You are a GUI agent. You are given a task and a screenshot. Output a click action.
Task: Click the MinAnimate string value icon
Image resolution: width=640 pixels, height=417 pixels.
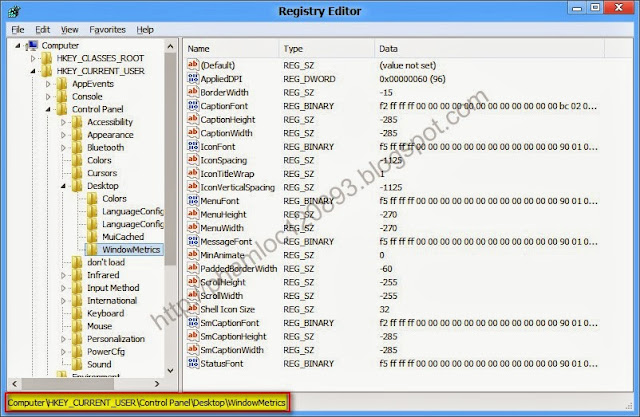pos(193,255)
